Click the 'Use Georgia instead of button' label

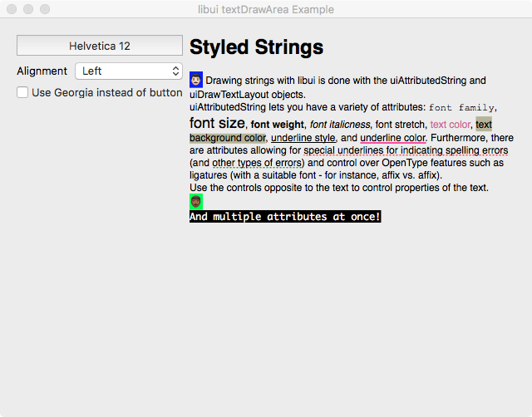[x=106, y=92]
